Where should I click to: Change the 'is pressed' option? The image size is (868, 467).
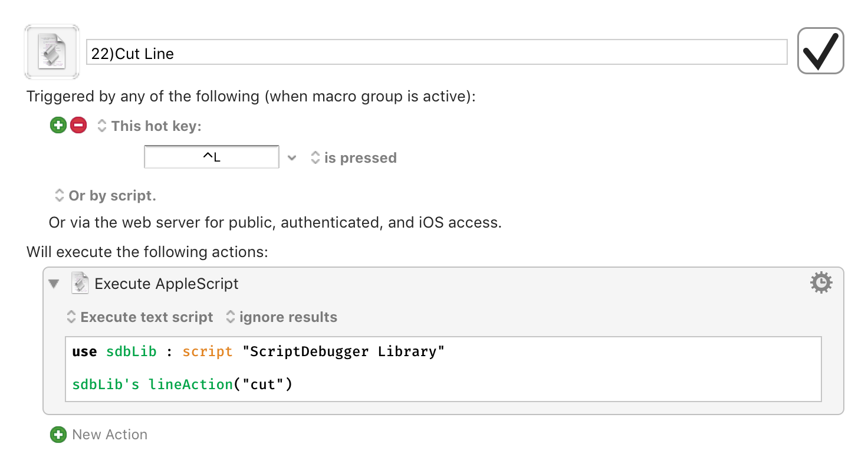tap(353, 158)
